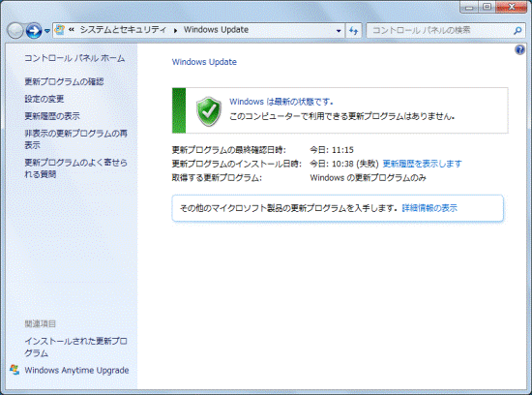This screenshot has height=395, width=532.
Task: Open コントロール パネル ホーム link
Action: click(x=74, y=58)
